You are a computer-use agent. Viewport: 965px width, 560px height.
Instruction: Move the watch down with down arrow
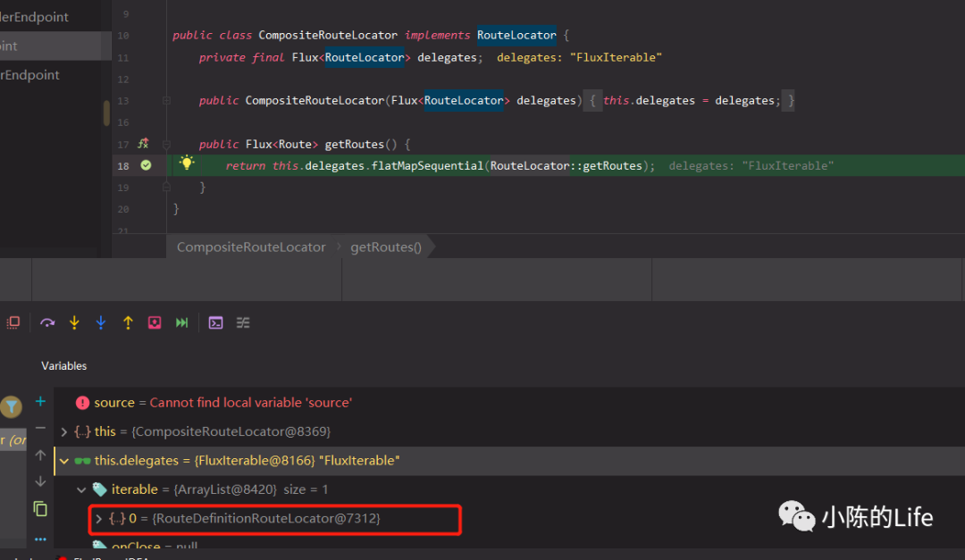(40, 481)
